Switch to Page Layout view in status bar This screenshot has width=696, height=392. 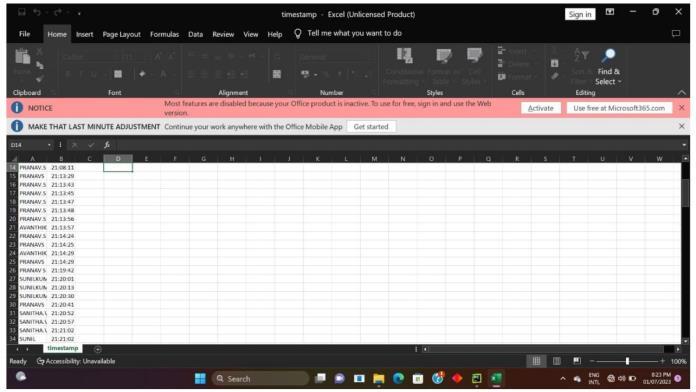[557, 361]
